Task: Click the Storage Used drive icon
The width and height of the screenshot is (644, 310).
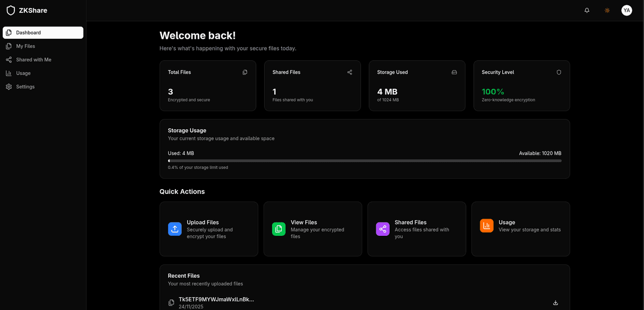Action: pos(454,72)
